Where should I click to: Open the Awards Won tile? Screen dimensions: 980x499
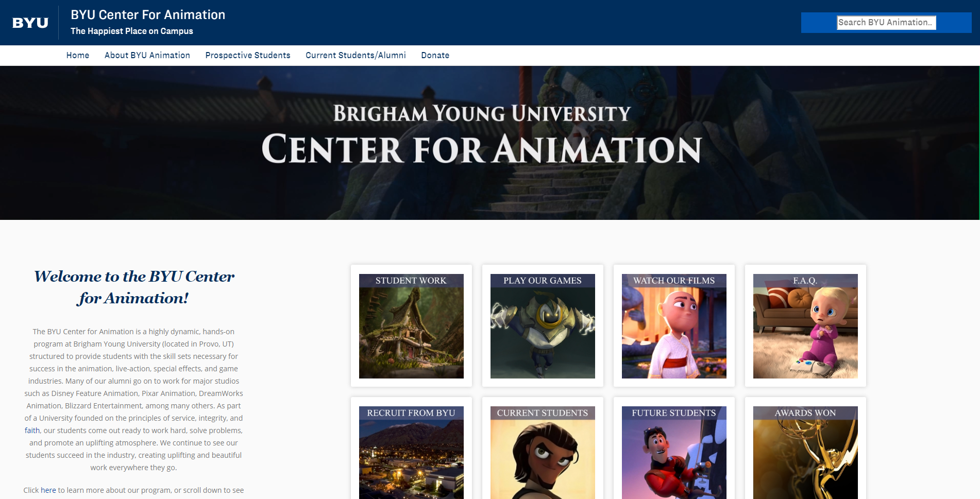[x=805, y=453]
